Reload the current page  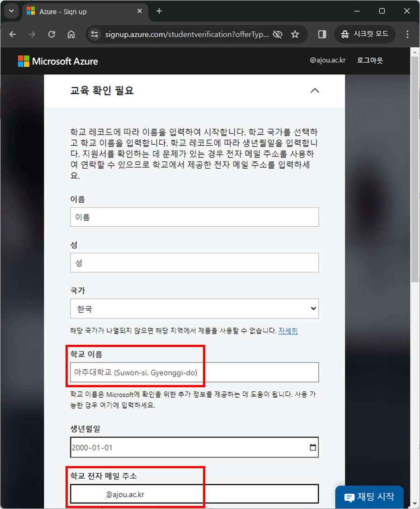[52, 34]
